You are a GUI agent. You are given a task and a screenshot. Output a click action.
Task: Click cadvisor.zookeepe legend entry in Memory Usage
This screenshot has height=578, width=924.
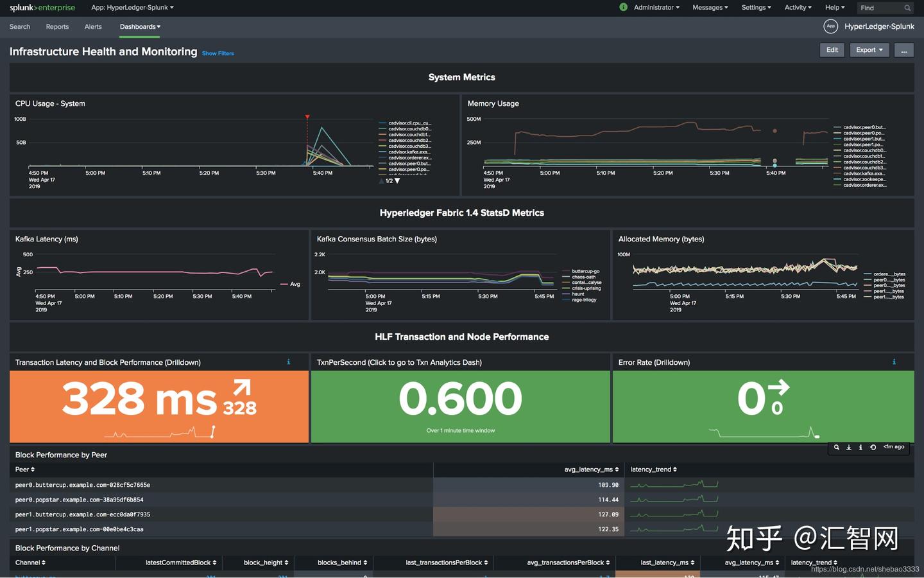pos(860,179)
